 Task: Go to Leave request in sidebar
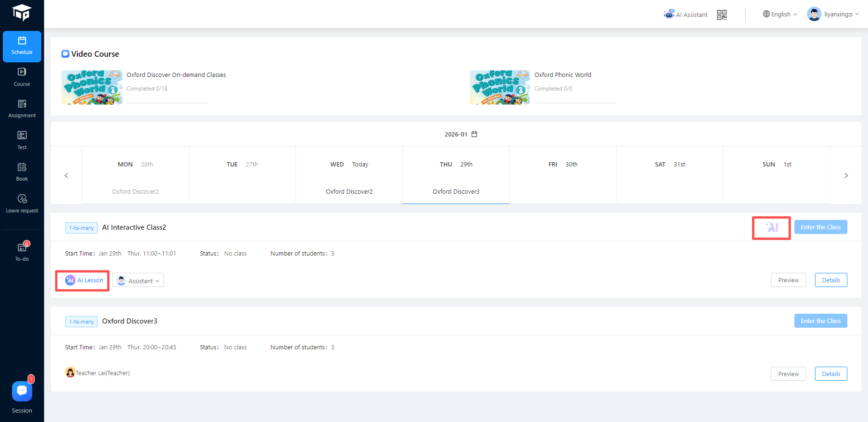point(22,203)
